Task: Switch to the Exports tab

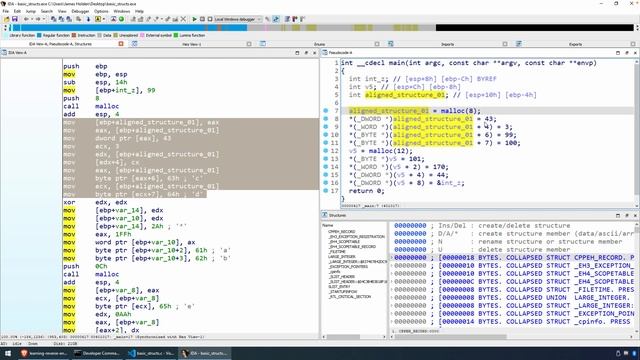Action: coord(575,44)
